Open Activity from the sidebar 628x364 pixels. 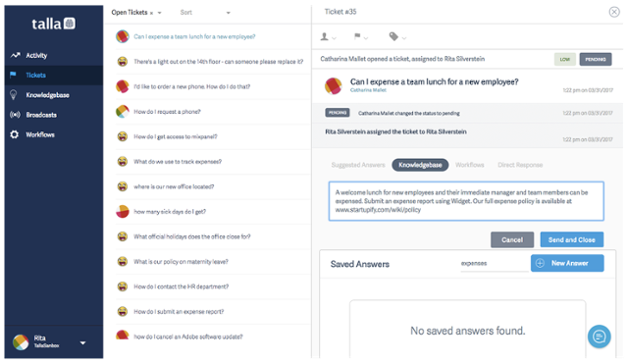(x=36, y=55)
